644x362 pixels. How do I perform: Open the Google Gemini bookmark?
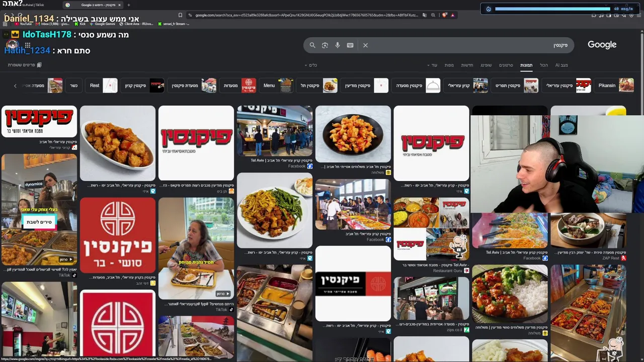pyautogui.click(x=103, y=24)
